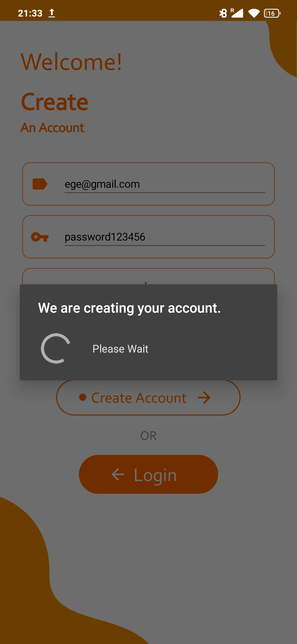This screenshot has height=644, width=297.
Task: Tap the 'We are creating your account.' title
Action: 129,308
